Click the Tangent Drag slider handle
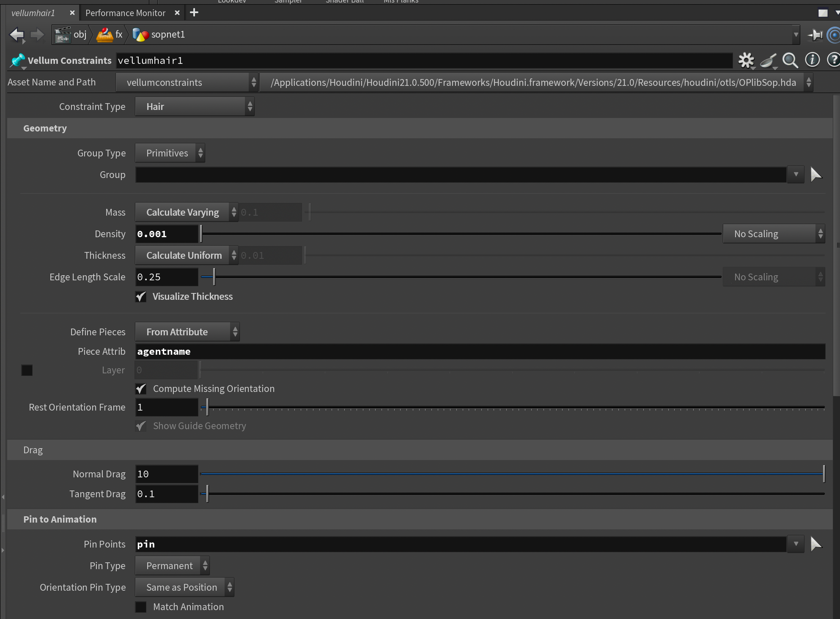Viewport: 840px width, 619px height. click(207, 494)
